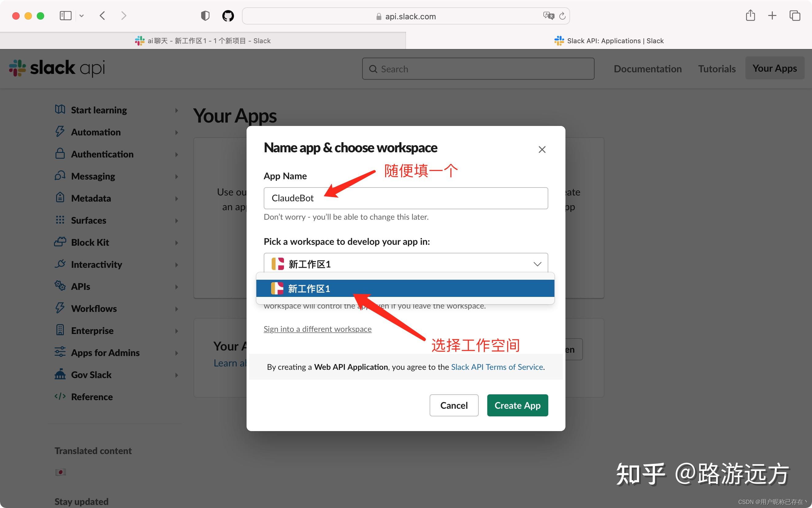The height and width of the screenshot is (508, 812).
Task: Open the Safari share icon
Action: click(750, 16)
